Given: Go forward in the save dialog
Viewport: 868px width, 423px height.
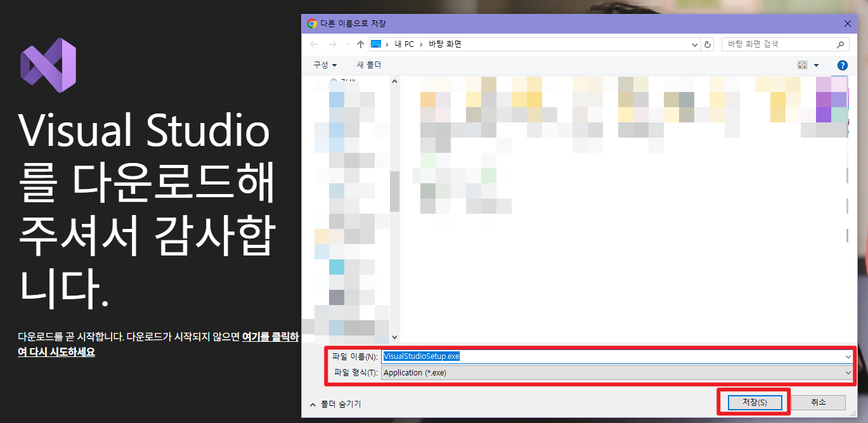Looking at the screenshot, I should pyautogui.click(x=332, y=44).
